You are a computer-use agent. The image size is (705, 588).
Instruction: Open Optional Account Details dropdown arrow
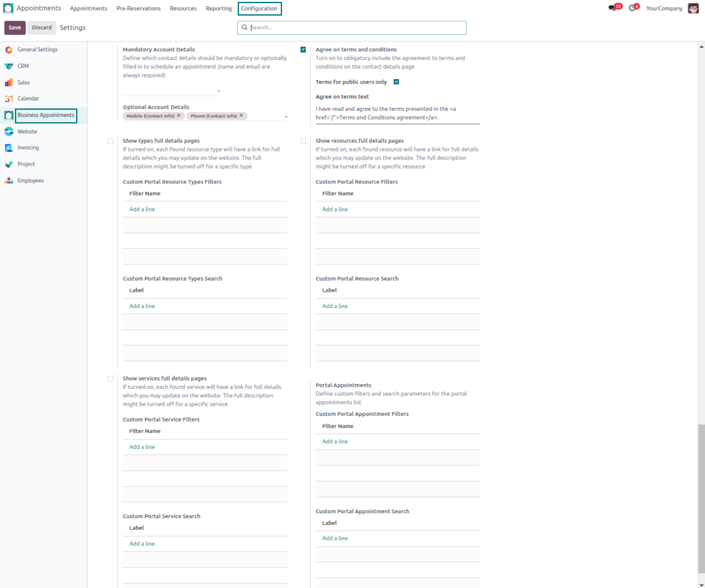[x=286, y=117]
